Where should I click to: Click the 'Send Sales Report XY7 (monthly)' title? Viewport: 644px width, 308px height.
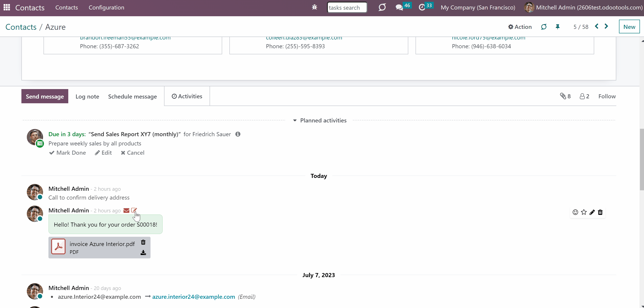tap(135, 134)
